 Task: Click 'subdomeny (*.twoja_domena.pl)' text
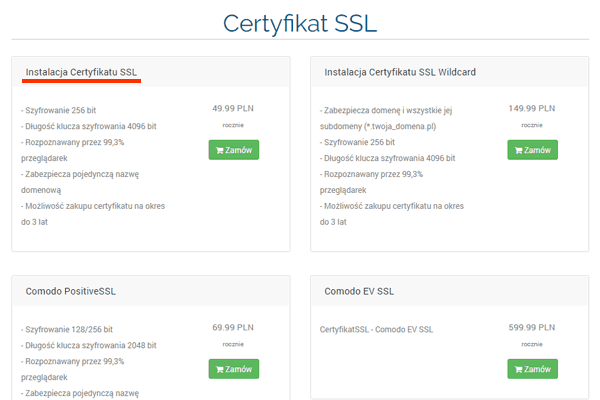[x=378, y=126]
